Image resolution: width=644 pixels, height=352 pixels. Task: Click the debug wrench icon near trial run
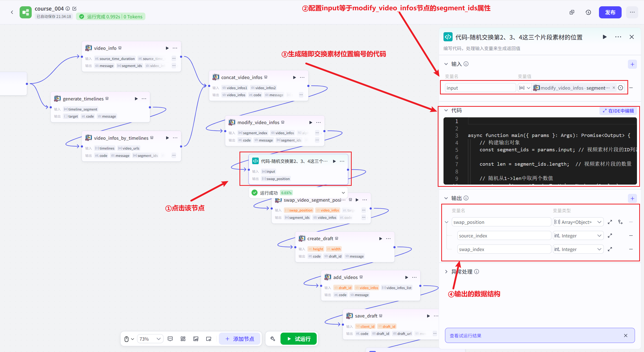(x=273, y=339)
